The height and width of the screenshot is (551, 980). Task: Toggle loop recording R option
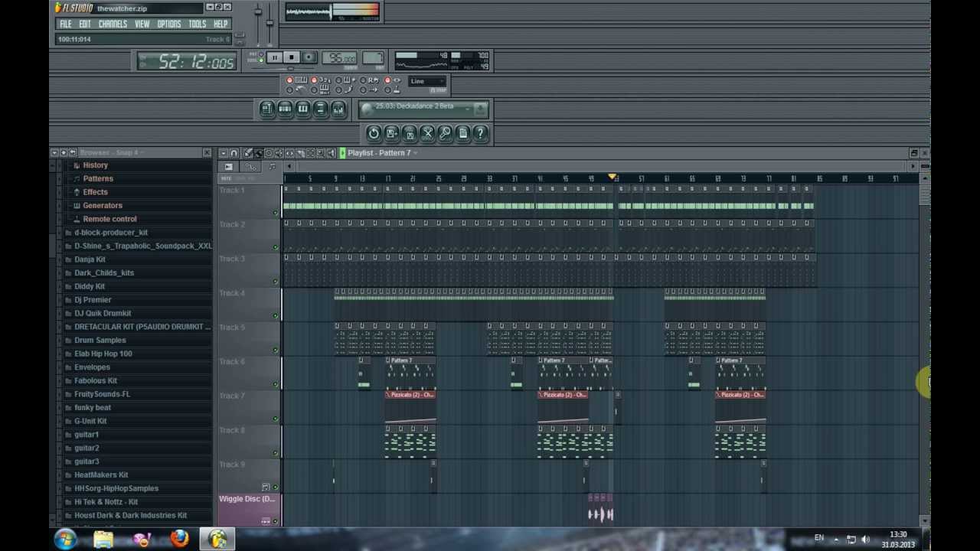pos(371,80)
